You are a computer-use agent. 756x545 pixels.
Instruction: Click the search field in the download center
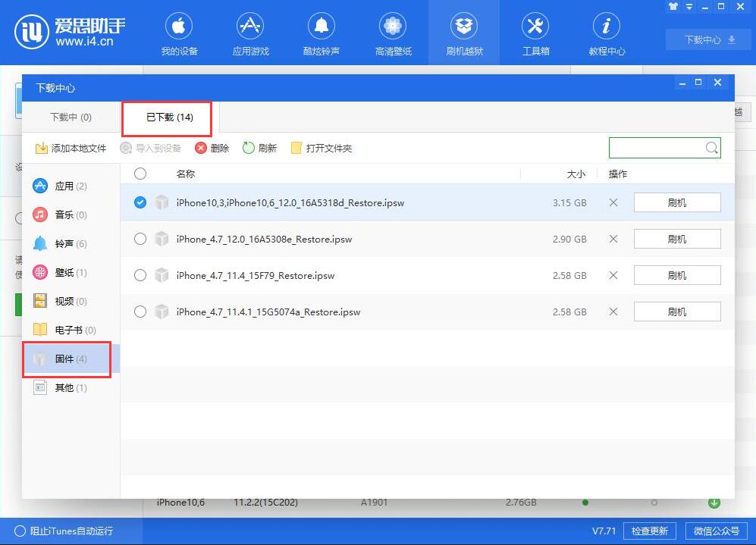657,147
